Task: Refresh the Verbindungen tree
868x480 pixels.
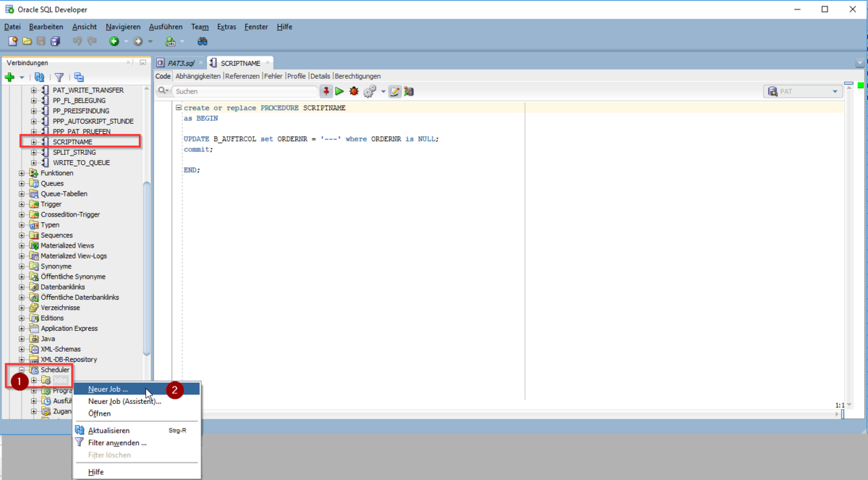Action: 39,77
